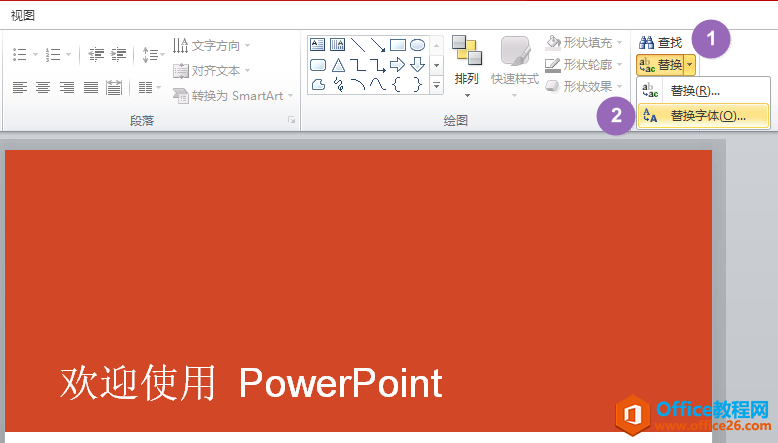The image size is (778, 443).
Task: Apply distributed text alignment
Action: tap(114, 88)
